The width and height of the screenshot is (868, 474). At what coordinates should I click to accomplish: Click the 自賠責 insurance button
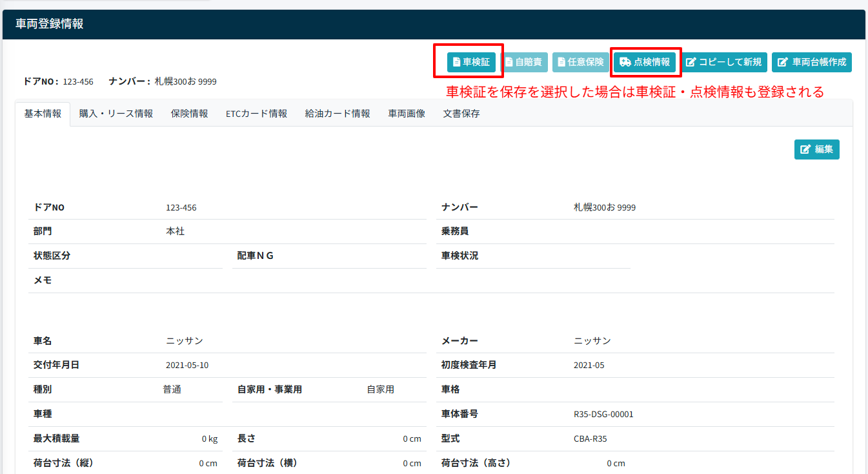pyautogui.click(x=523, y=62)
